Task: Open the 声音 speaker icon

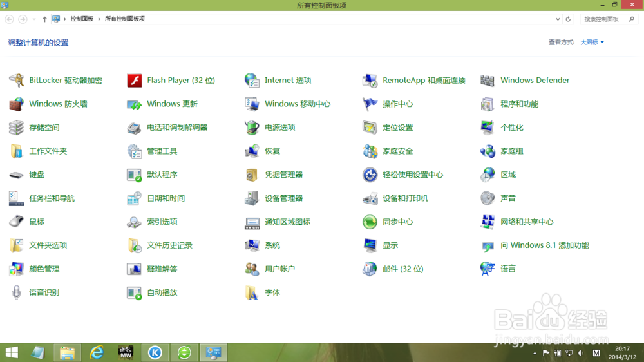Action: (x=488, y=198)
